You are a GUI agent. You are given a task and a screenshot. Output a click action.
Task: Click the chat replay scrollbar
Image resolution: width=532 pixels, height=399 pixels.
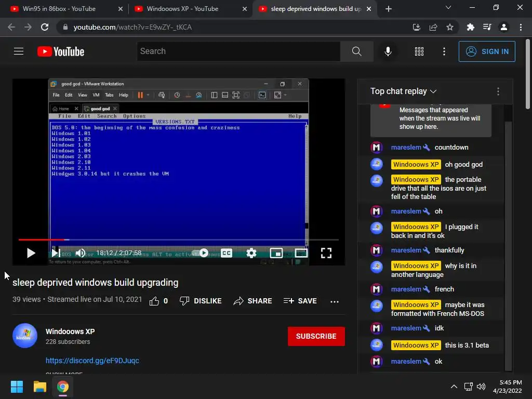point(508,246)
